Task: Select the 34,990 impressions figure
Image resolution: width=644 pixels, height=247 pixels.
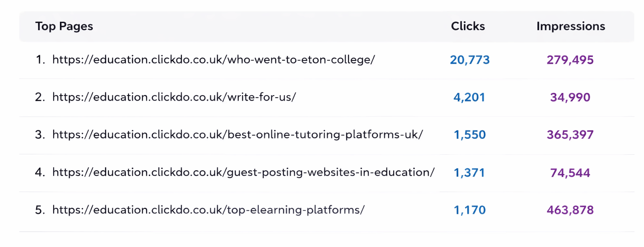Action: tap(570, 98)
